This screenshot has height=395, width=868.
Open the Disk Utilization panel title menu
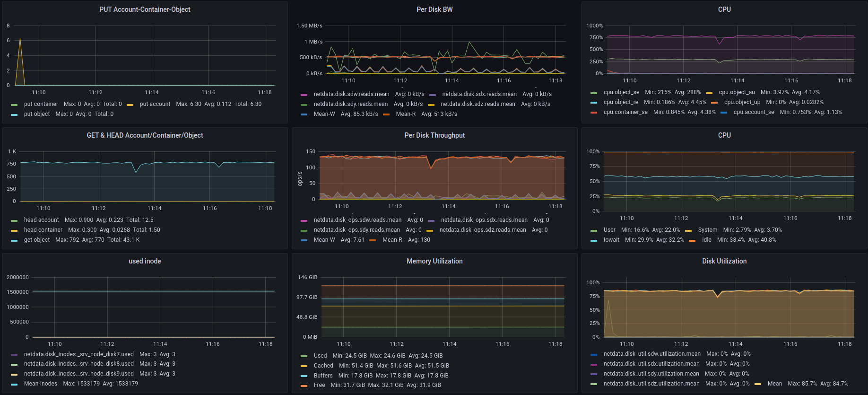724,261
